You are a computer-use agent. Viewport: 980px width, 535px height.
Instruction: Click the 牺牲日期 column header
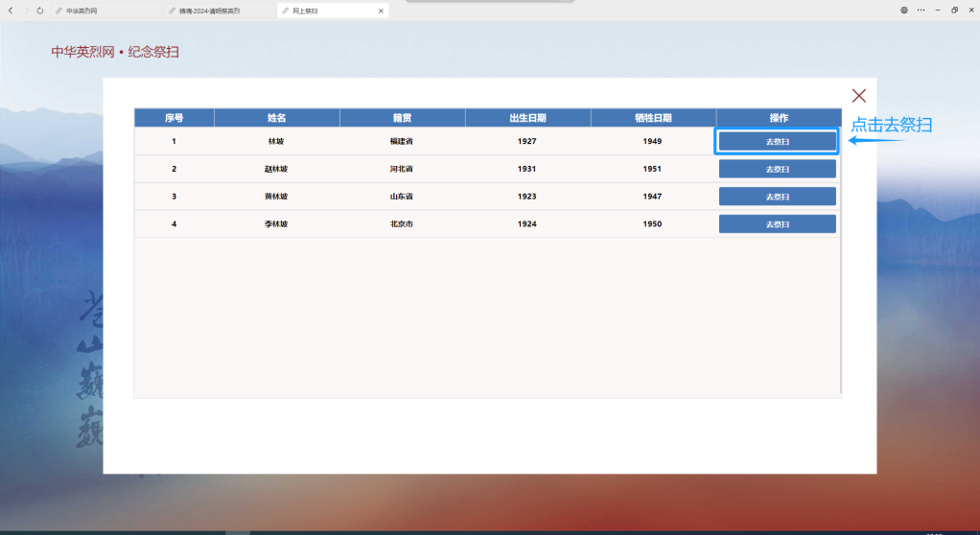(x=653, y=118)
